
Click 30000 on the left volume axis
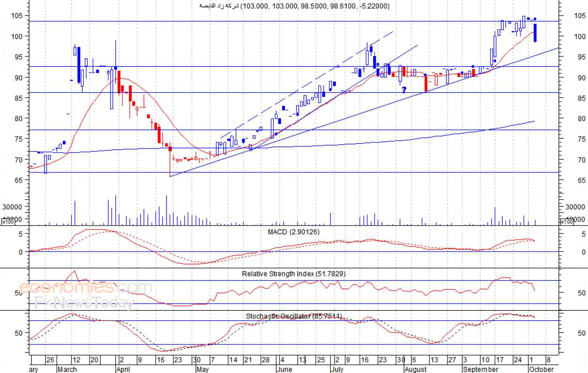[x=12, y=207]
